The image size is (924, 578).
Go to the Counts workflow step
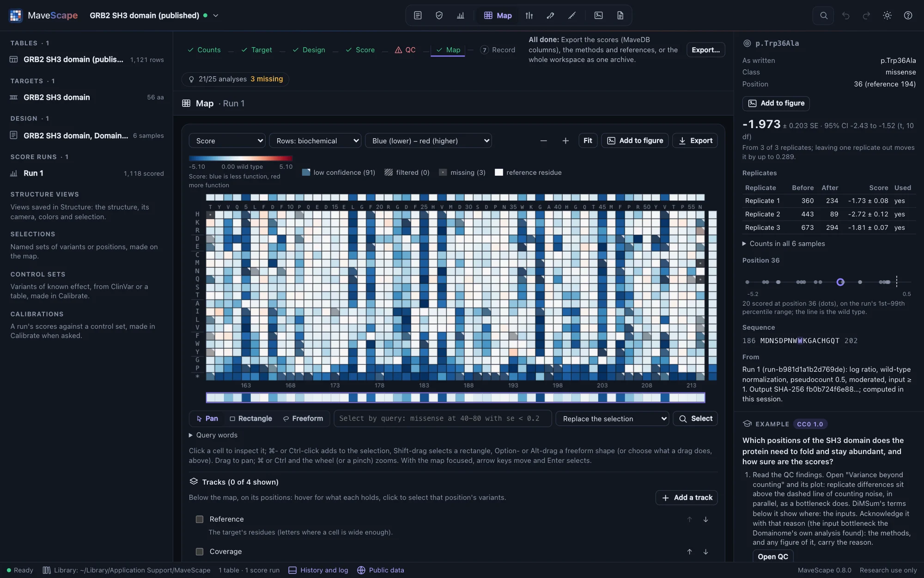[204, 50]
